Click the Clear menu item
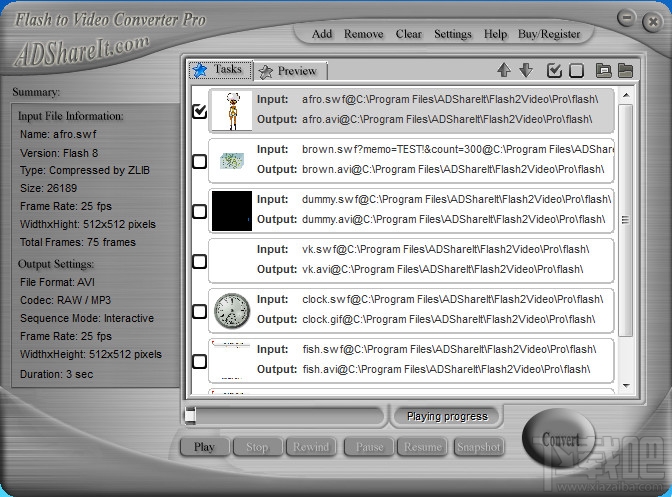The height and width of the screenshot is (497, 672). pyautogui.click(x=408, y=34)
